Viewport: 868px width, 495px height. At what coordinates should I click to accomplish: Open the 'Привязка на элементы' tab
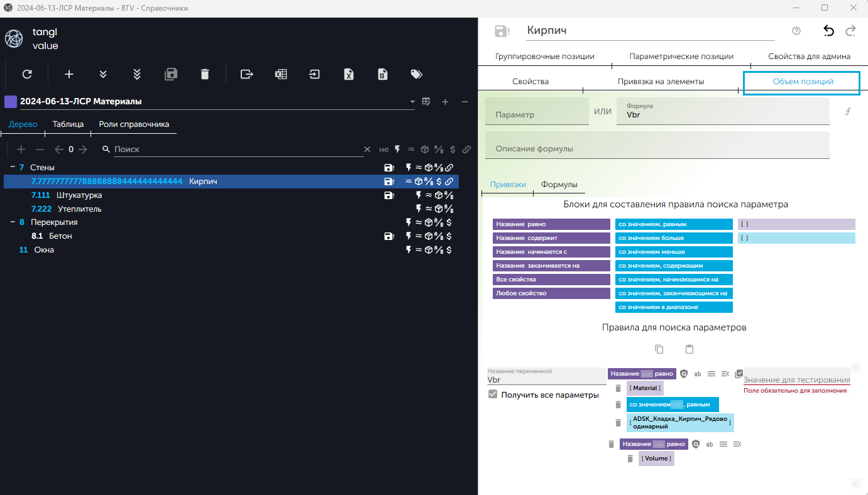pyautogui.click(x=660, y=82)
